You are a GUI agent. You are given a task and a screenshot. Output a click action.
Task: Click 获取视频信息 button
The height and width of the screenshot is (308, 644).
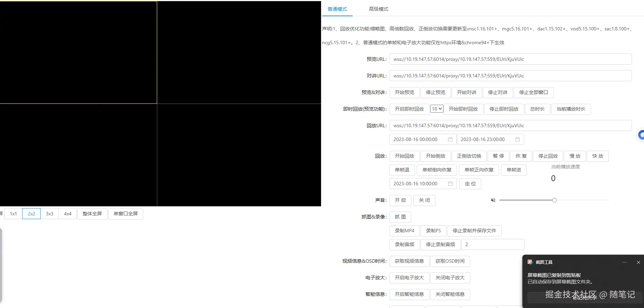click(410, 261)
